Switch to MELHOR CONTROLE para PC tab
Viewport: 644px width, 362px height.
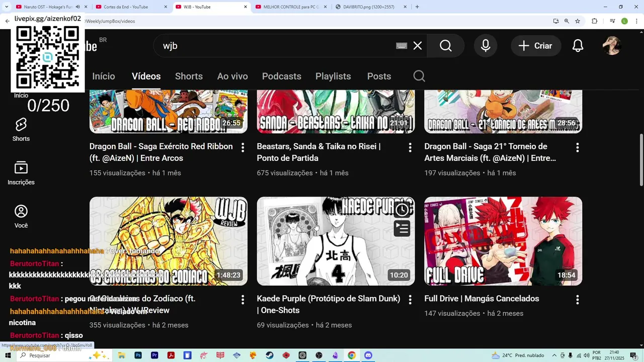pyautogui.click(x=291, y=7)
